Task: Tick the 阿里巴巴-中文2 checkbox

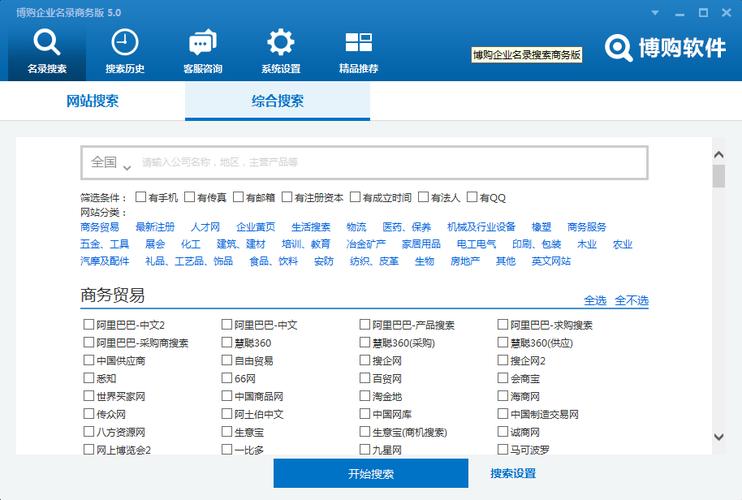Action: 88,325
